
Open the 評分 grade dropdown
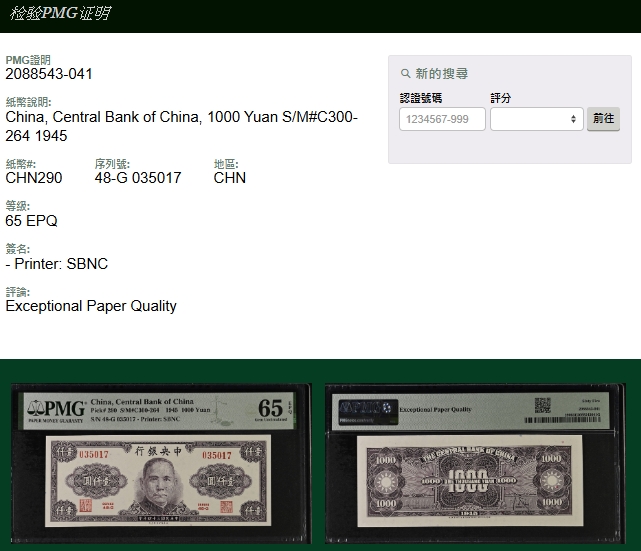536,119
